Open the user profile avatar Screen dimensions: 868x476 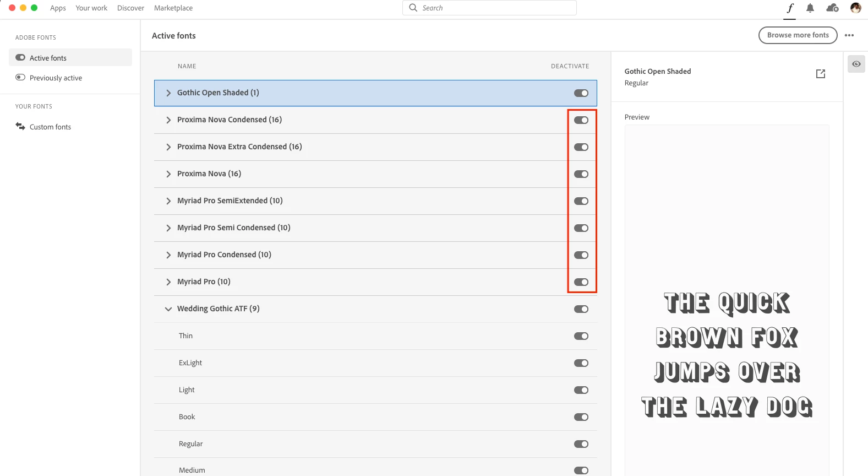point(855,8)
